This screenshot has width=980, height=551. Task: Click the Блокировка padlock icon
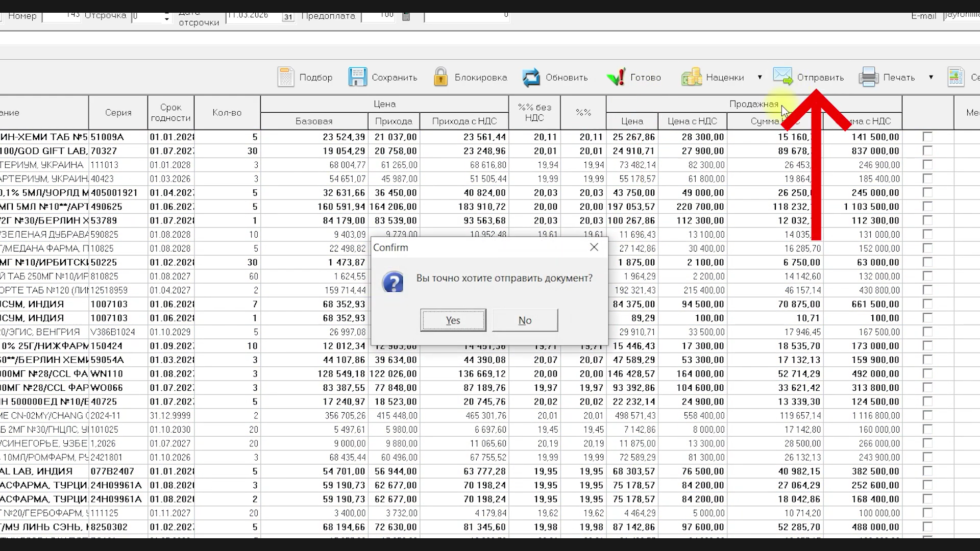click(x=440, y=77)
